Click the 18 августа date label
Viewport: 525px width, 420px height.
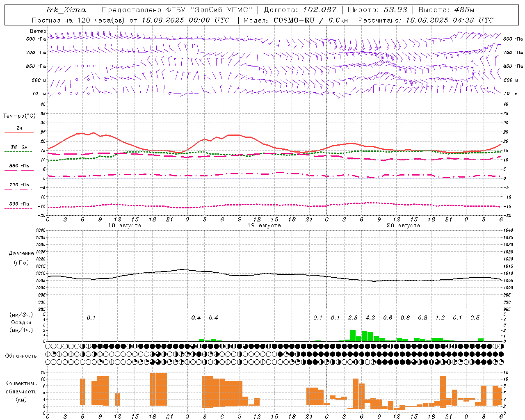coord(125,226)
